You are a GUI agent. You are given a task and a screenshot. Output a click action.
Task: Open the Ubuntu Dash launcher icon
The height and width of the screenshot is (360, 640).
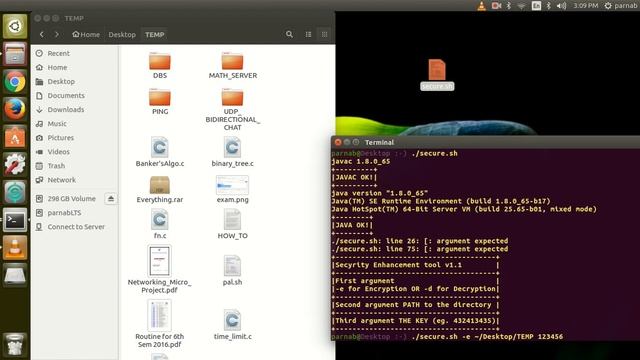pyautogui.click(x=15, y=26)
